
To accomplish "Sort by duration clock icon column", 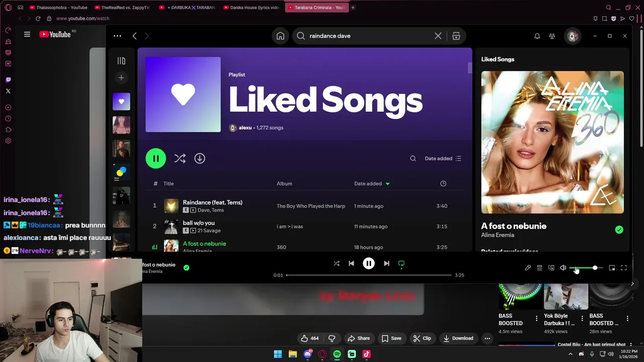I will tap(443, 184).
